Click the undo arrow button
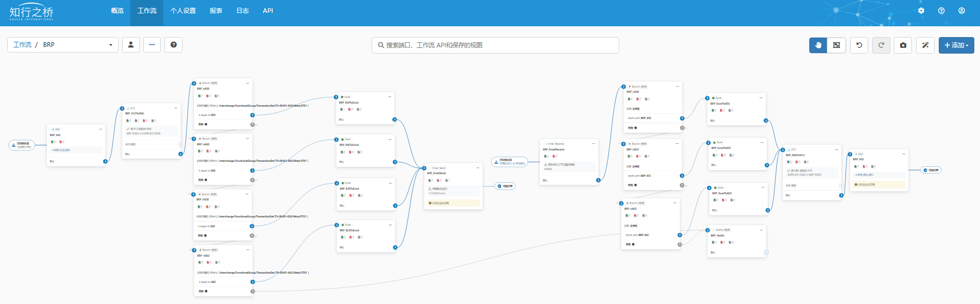 (859, 45)
